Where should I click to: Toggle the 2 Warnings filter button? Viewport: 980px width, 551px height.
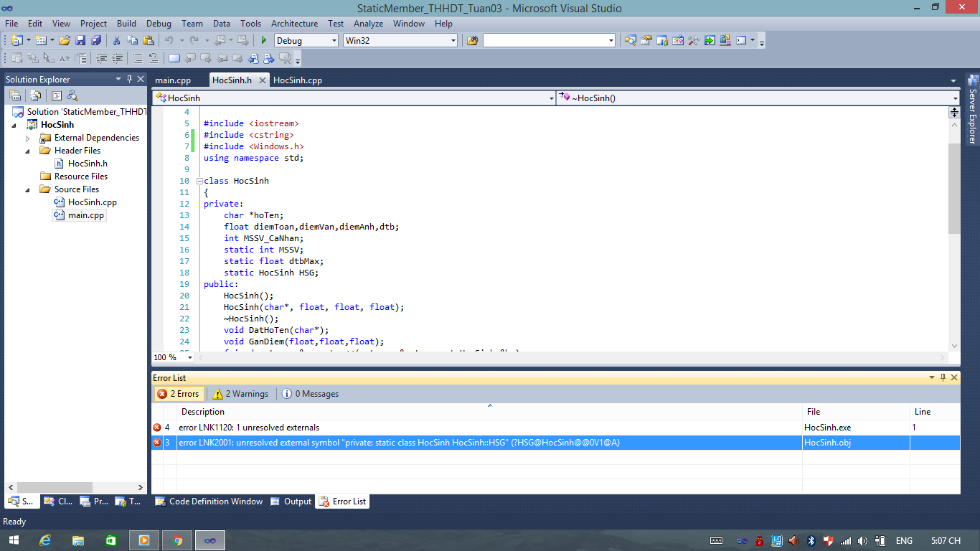tap(240, 394)
